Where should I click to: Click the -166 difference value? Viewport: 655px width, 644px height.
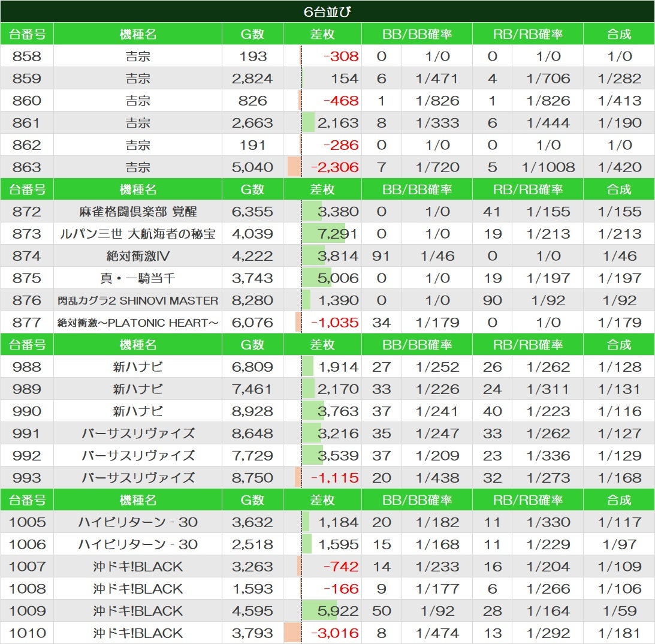coord(341,589)
